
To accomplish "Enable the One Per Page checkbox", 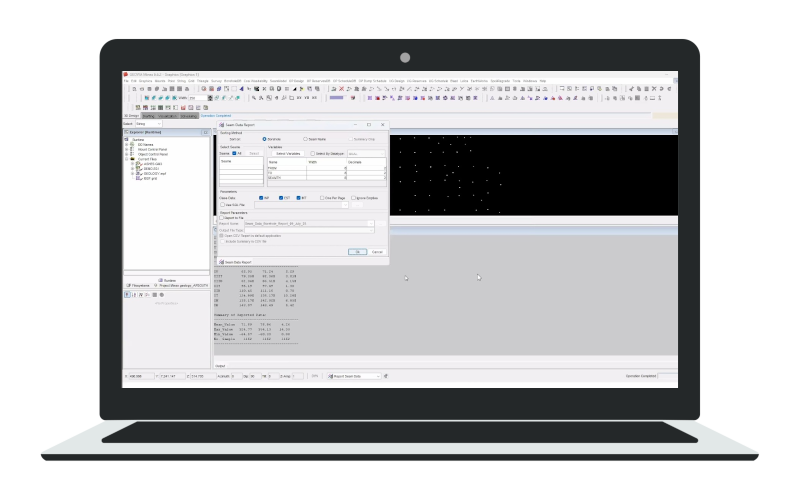I will [x=322, y=198].
